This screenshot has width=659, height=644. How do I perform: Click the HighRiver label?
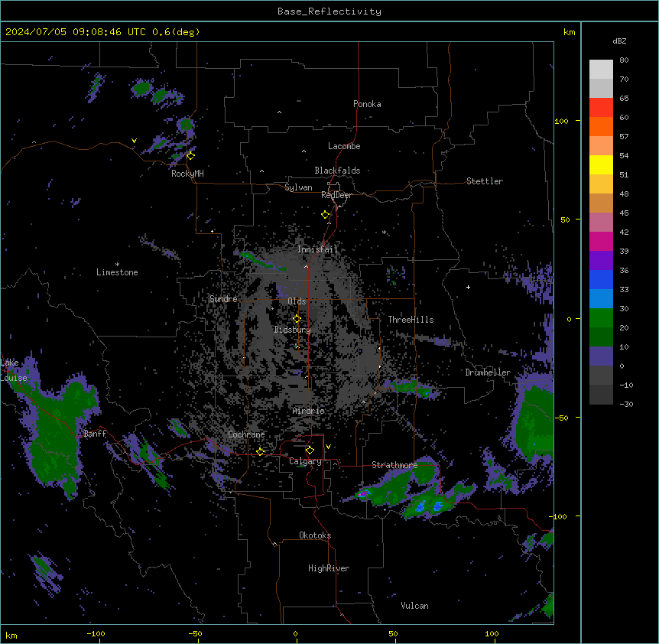coord(329,568)
